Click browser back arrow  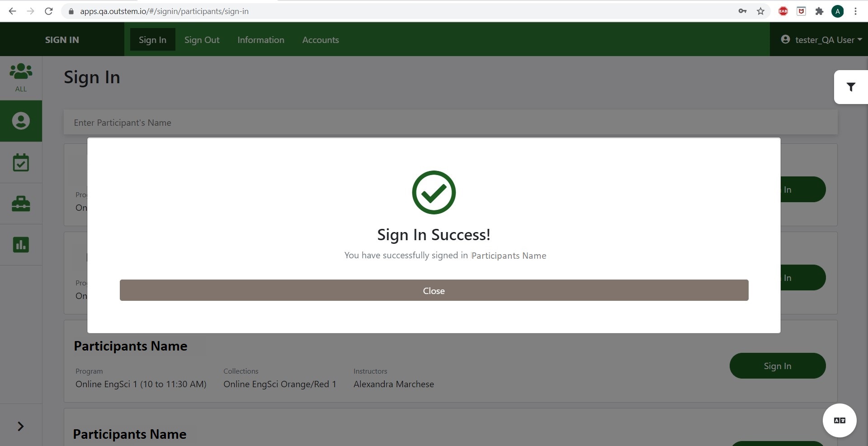click(13, 11)
